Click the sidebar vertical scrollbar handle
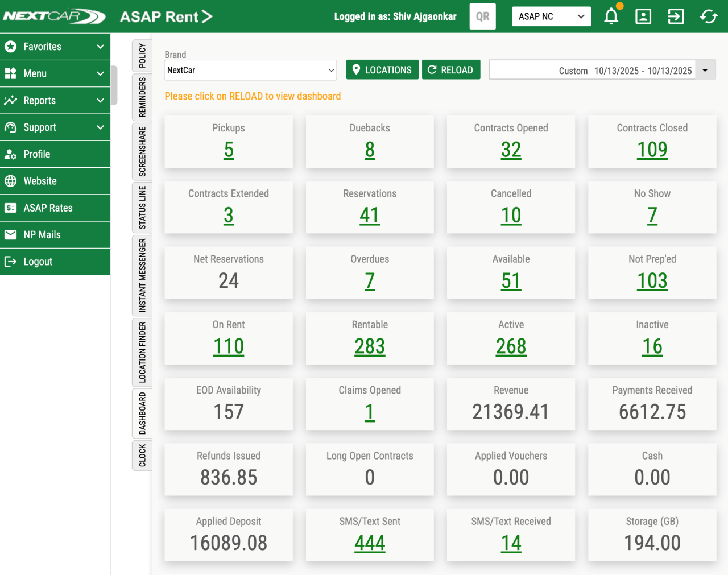 pyautogui.click(x=114, y=85)
